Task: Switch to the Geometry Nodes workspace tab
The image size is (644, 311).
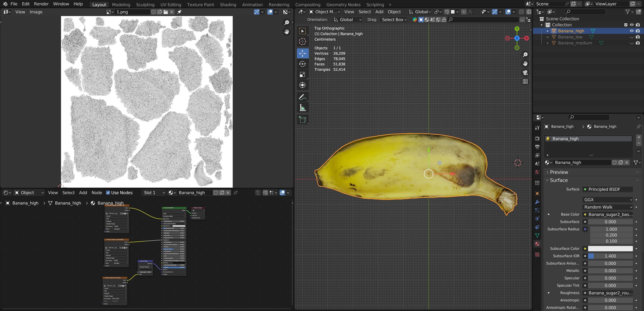Action: point(343,5)
